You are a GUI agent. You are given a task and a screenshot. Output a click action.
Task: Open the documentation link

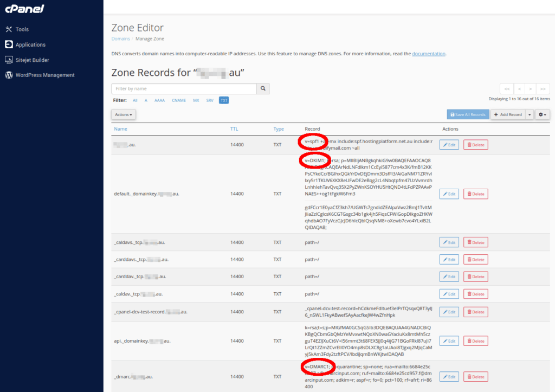point(428,54)
